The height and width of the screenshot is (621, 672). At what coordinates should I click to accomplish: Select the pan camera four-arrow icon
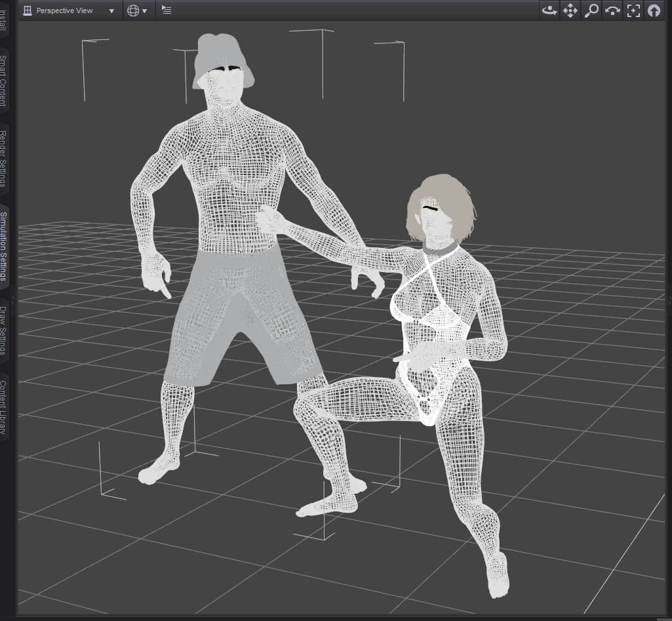pyautogui.click(x=570, y=10)
